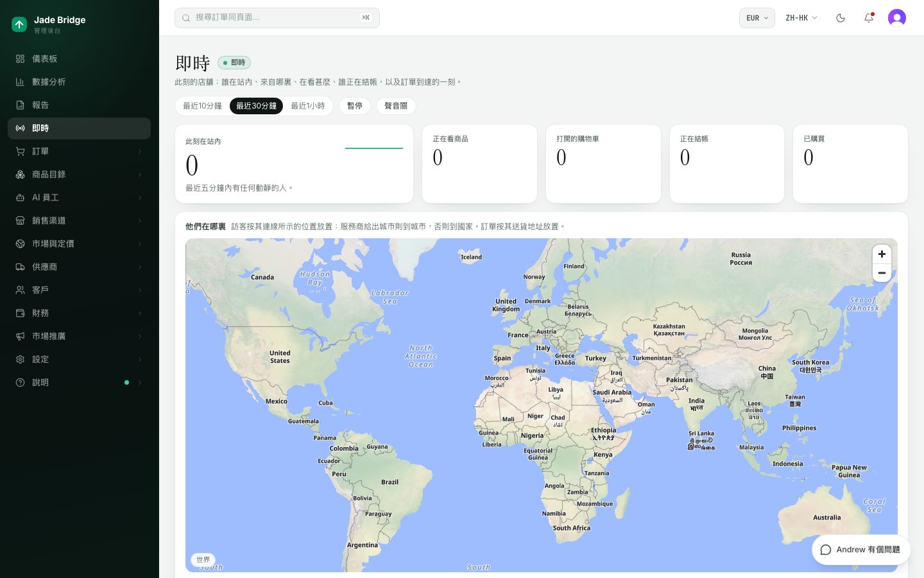Viewport: 924px width, 578px height.
Task: Click the 已購買 stat card
Action: pos(850,164)
